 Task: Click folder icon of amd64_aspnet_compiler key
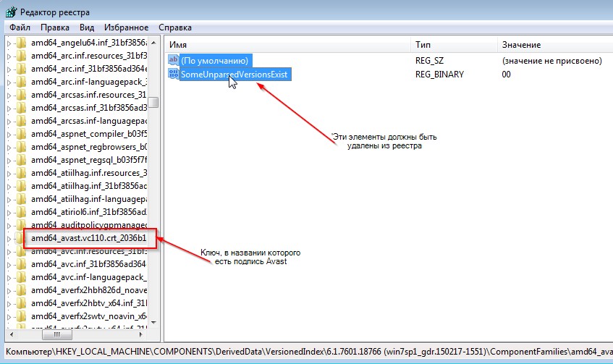click(22, 133)
